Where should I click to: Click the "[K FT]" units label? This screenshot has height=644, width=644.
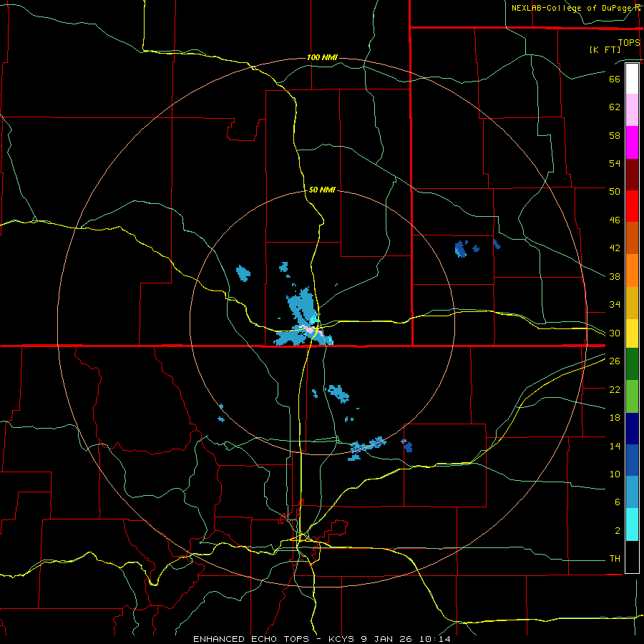(x=605, y=49)
